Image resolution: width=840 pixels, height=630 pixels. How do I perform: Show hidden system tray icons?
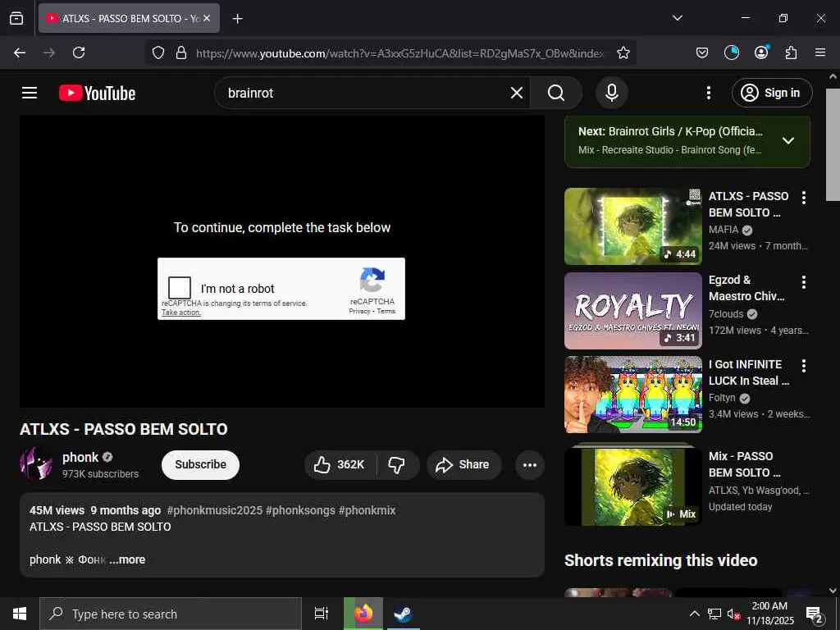(694, 614)
